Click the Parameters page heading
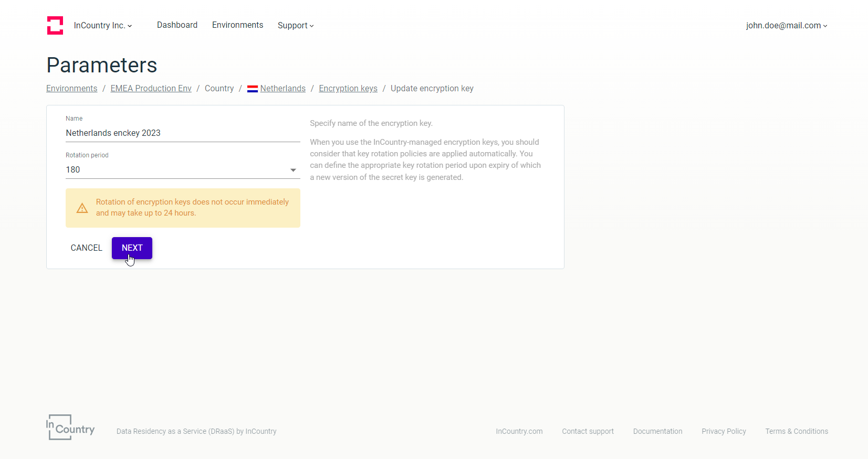 102,65
